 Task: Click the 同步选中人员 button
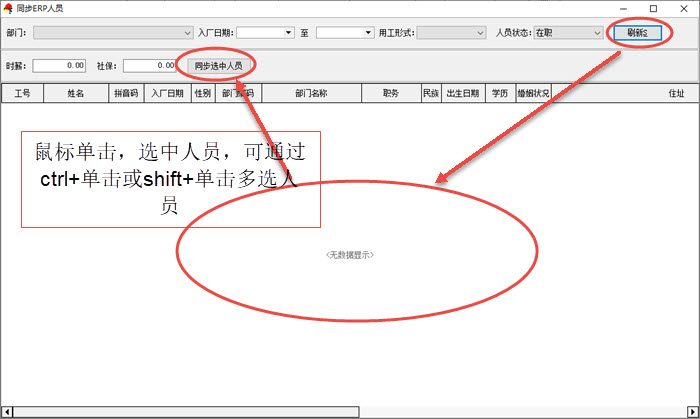pos(218,66)
